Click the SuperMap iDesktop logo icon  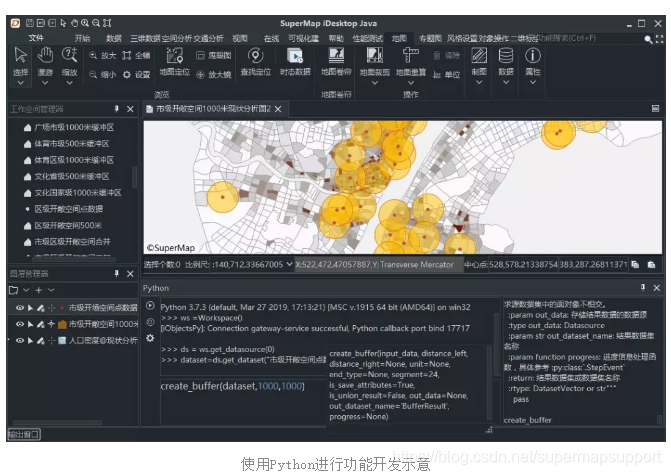pyautogui.click(x=15, y=23)
